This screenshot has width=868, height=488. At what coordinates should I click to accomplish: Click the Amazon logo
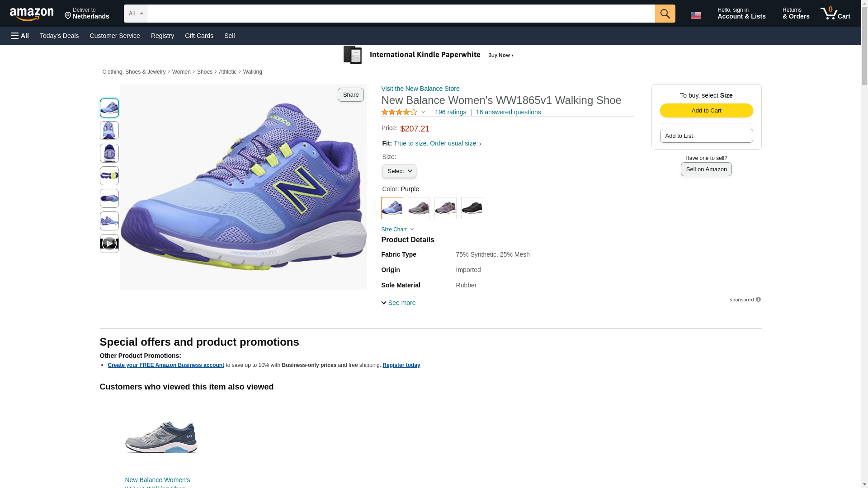click(x=32, y=14)
